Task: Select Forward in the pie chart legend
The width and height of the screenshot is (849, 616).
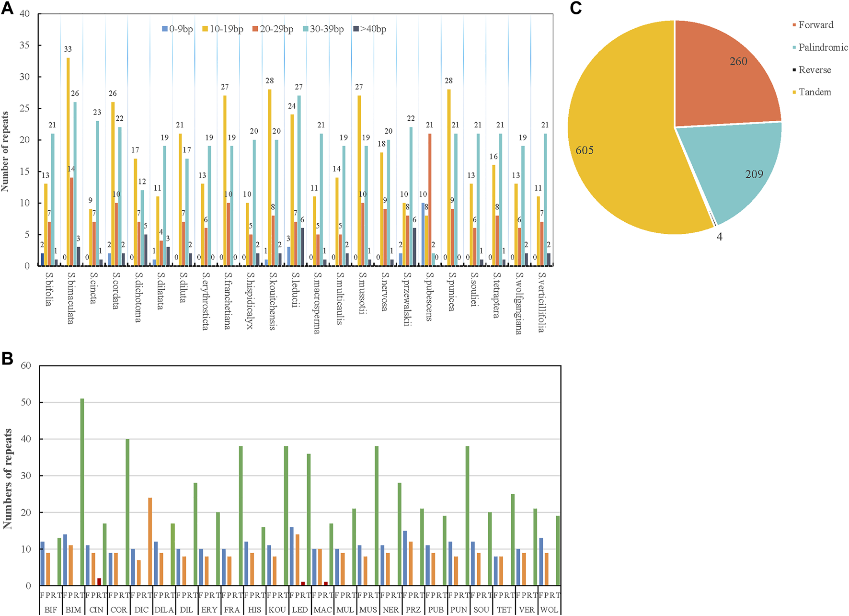Action: (815, 25)
